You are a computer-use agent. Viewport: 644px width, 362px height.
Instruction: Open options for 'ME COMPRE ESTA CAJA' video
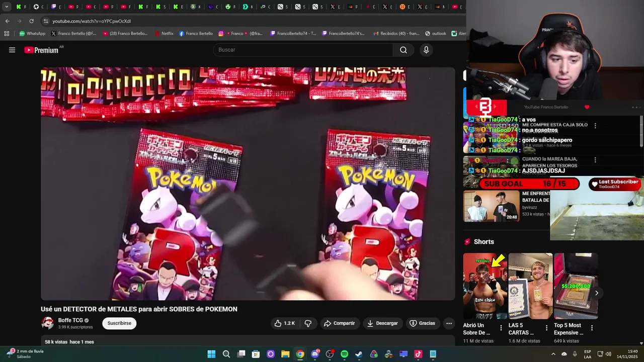[595, 126]
